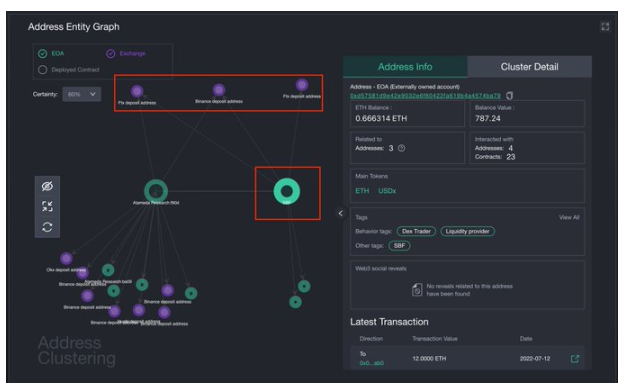Select the Dex Trader behavior tag
The height and width of the screenshot is (387, 621).
(416, 231)
